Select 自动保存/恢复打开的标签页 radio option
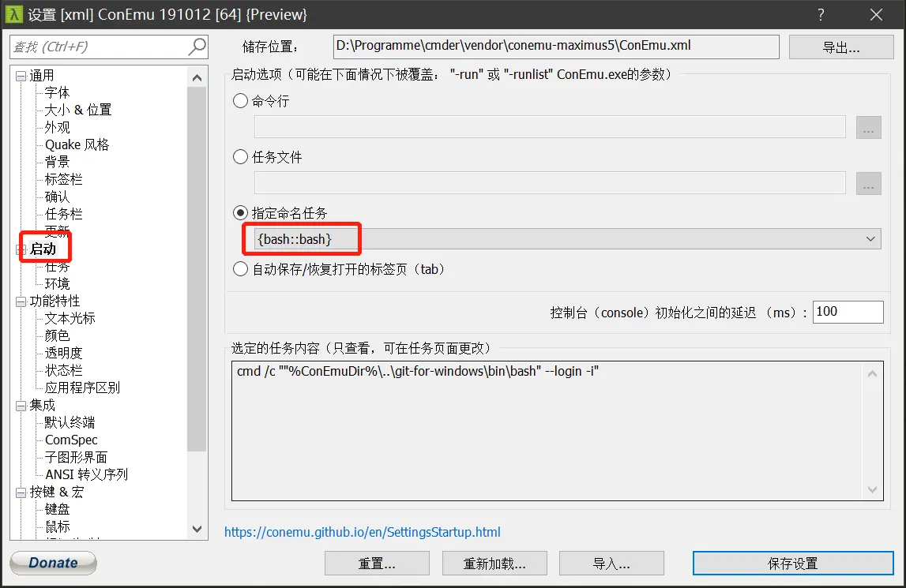This screenshot has width=906, height=588. pos(240,269)
